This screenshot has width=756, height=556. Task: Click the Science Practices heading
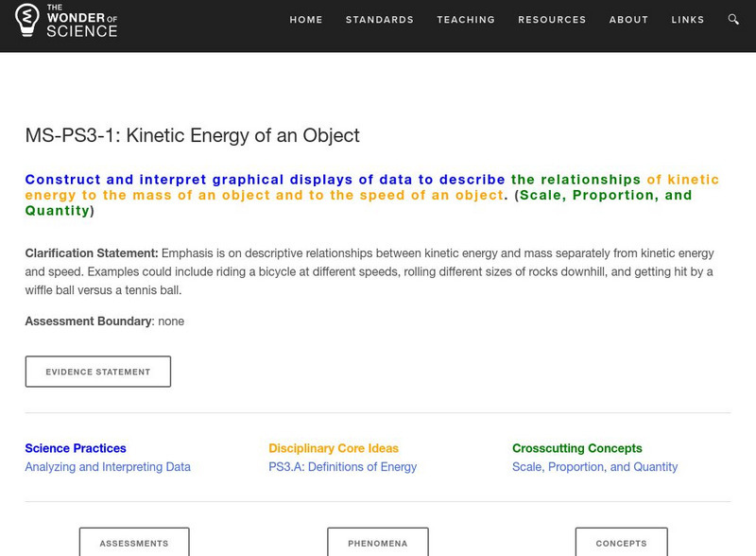pyautogui.click(x=76, y=448)
